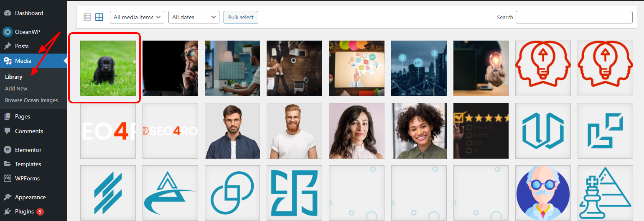
Task: Select the Library submenu link
Action: pyautogui.click(x=14, y=77)
